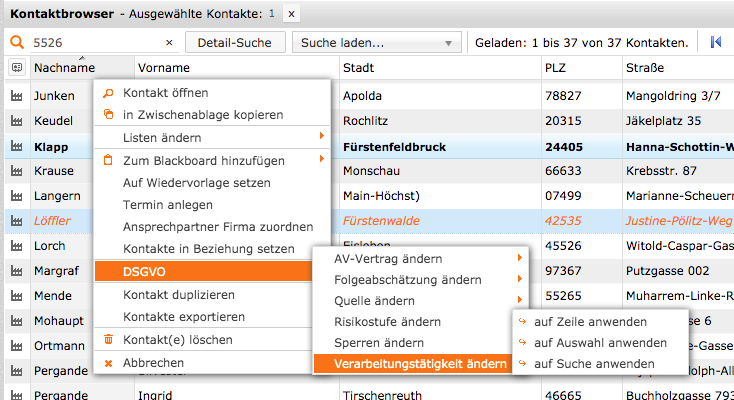The height and width of the screenshot is (400, 734).
Task: Click the orange x icon beside Abbrechen
Action: pos(108,363)
